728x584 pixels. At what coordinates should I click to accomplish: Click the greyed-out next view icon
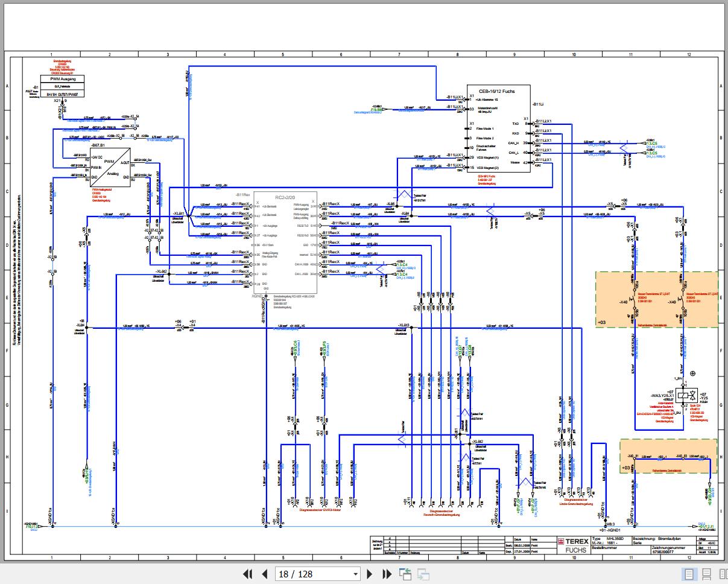click(423, 574)
